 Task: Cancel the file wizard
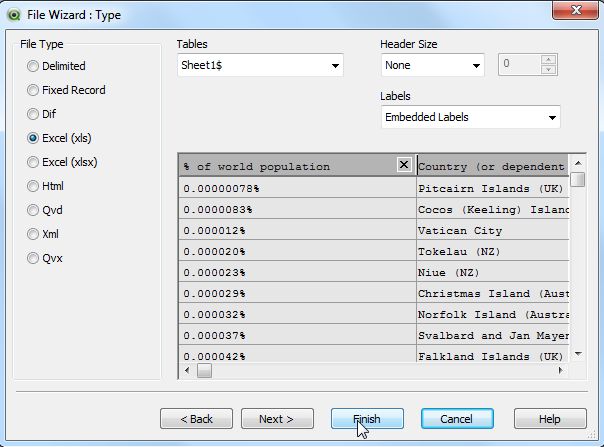coord(457,418)
